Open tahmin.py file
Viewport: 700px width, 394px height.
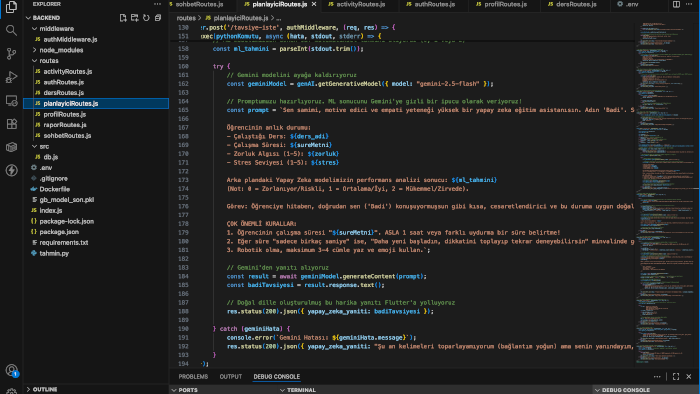(96, 253)
